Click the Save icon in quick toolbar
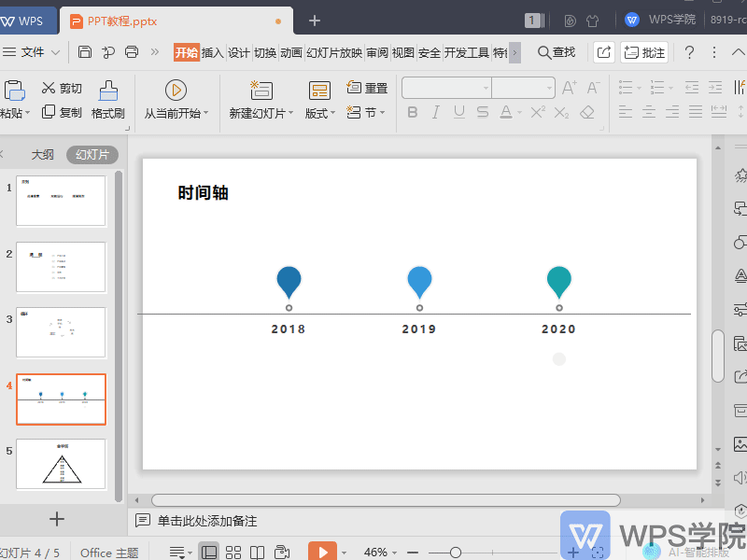The height and width of the screenshot is (560, 747). [x=85, y=52]
